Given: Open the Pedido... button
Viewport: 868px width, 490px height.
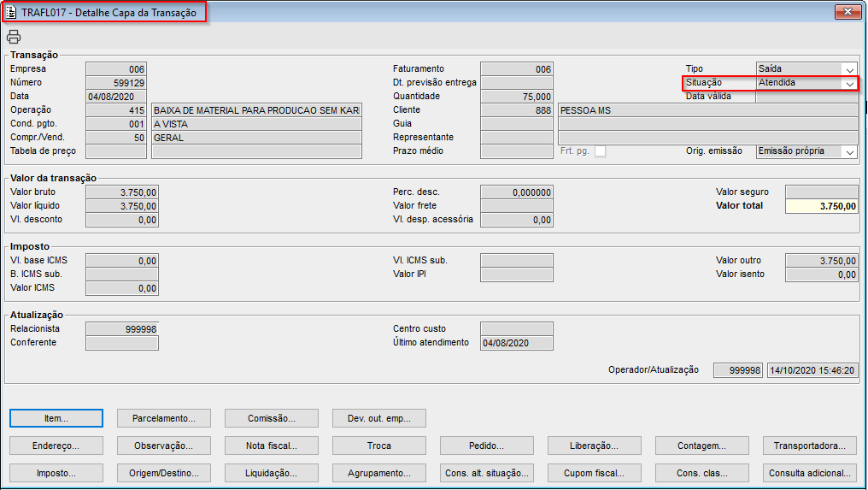Looking at the screenshot, I should pyautogui.click(x=487, y=446).
